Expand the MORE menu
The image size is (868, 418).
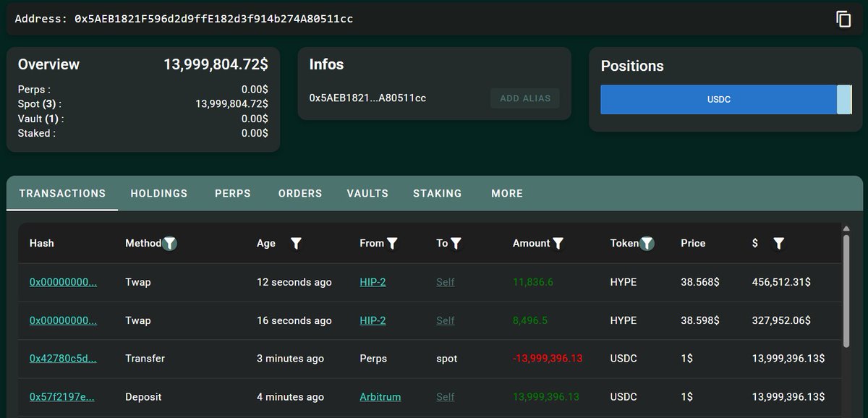click(x=506, y=193)
